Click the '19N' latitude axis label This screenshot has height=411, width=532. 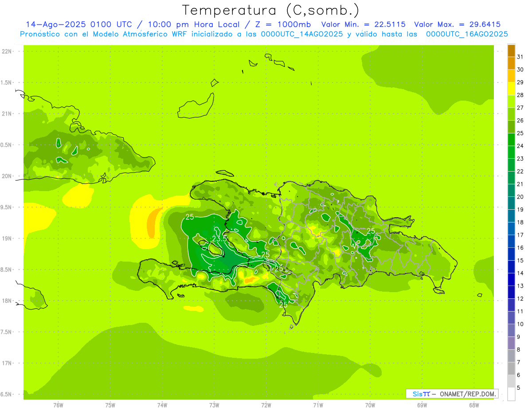[x=6, y=239]
